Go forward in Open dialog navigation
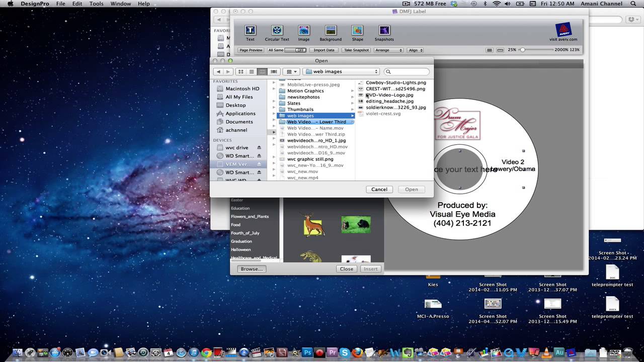 [x=228, y=72]
